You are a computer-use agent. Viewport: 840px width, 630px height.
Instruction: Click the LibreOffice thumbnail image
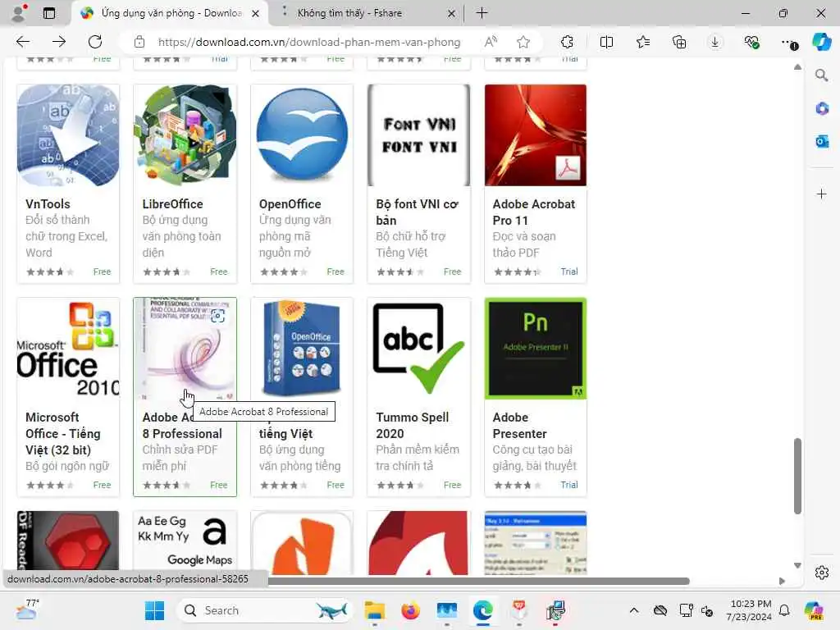click(185, 135)
